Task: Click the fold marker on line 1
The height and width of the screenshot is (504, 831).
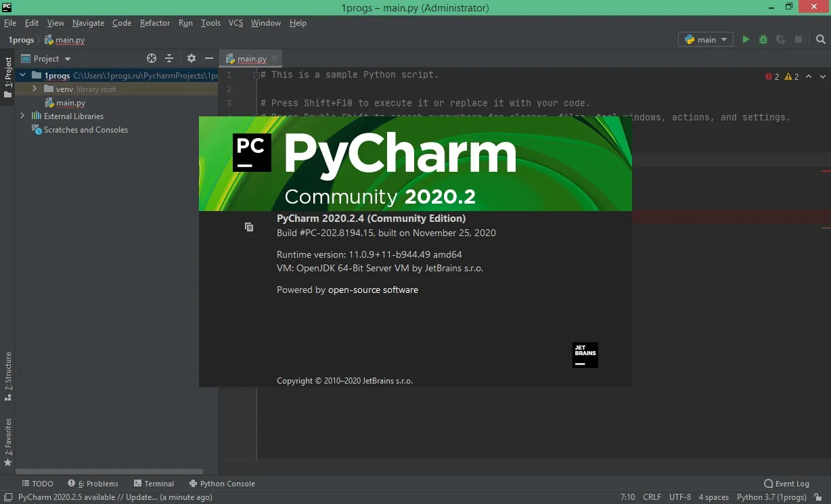Action: pos(256,75)
